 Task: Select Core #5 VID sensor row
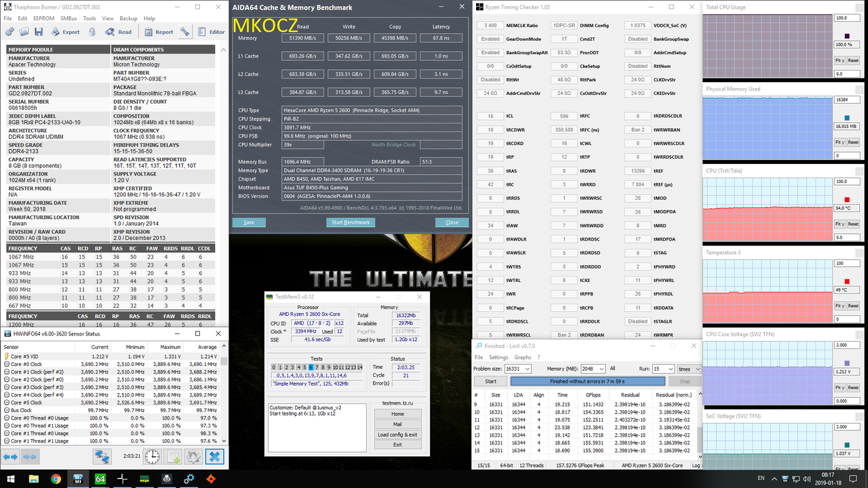pyautogui.click(x=111, y=356)
